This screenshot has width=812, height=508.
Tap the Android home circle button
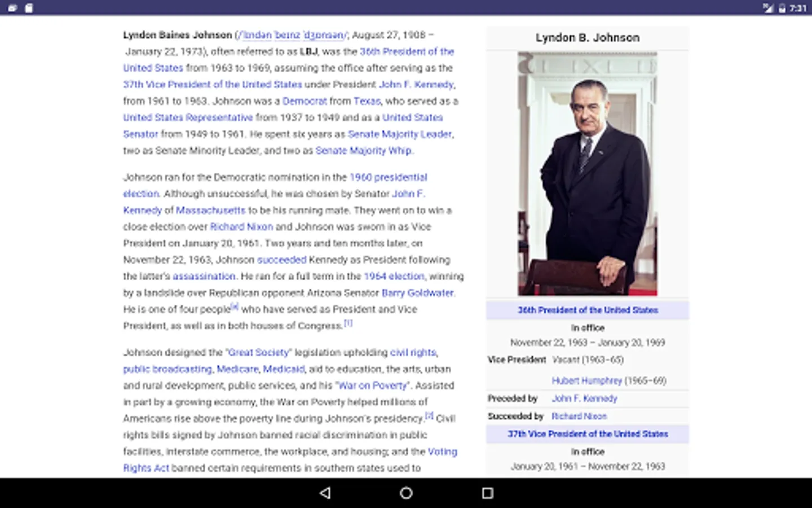point(406,493)
